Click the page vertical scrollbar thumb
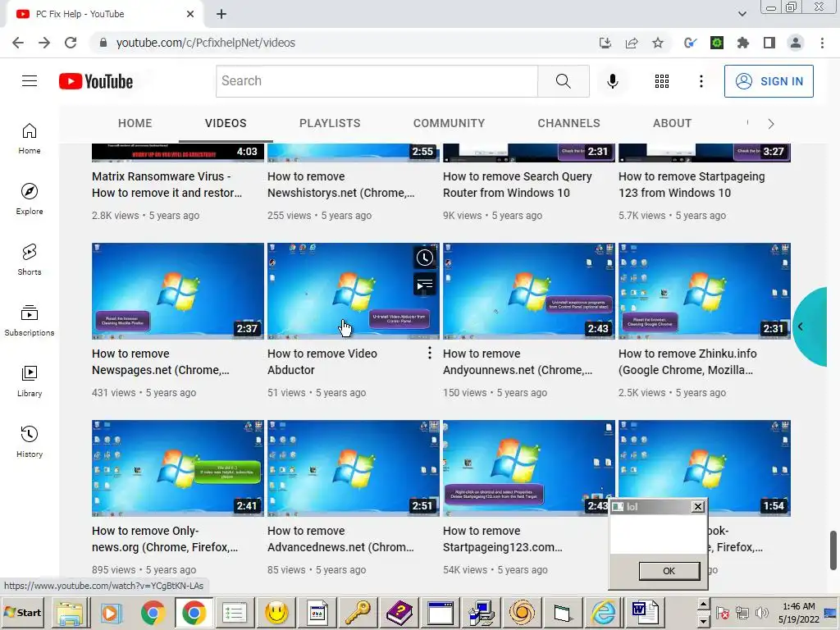Screen dimensions: 840x630 [833, 550]
